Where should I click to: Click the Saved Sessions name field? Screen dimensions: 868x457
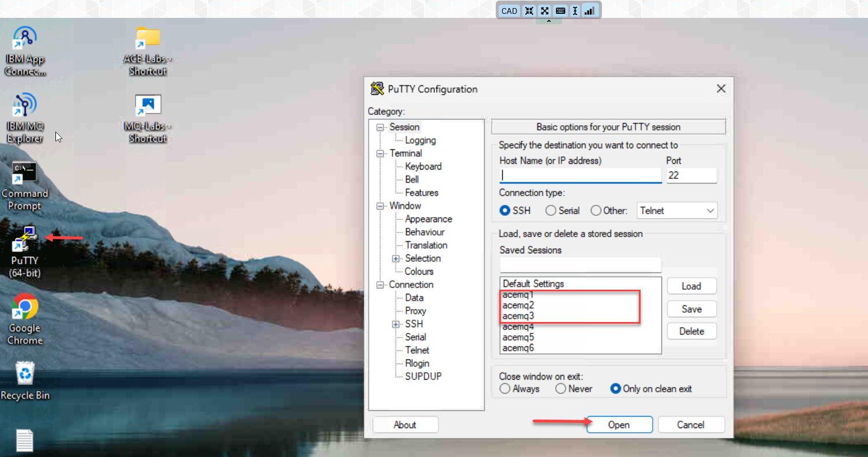click(x=581, y=265)
